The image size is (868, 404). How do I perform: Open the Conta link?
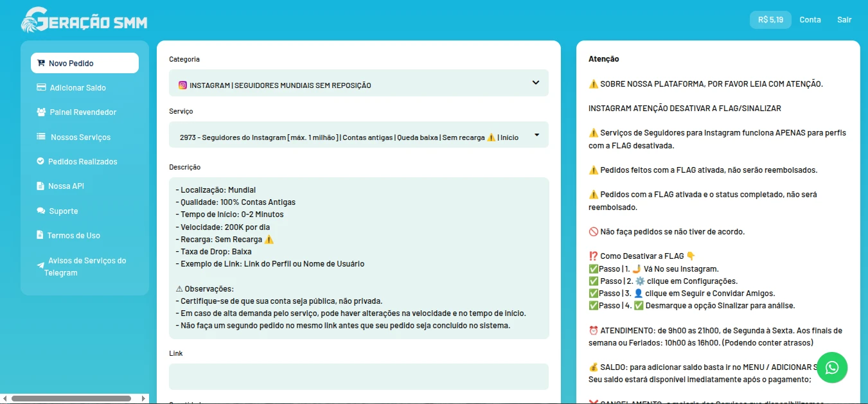[x=810, y=20]
